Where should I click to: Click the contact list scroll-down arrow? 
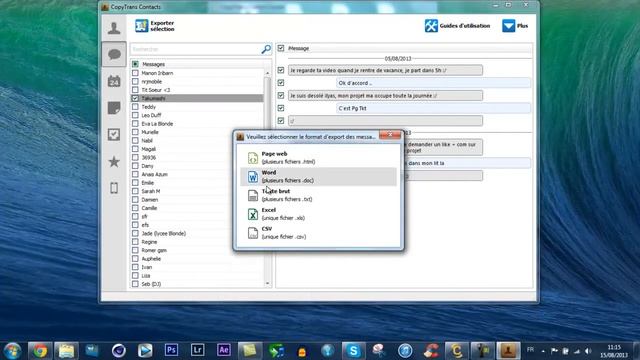point(267,283)
